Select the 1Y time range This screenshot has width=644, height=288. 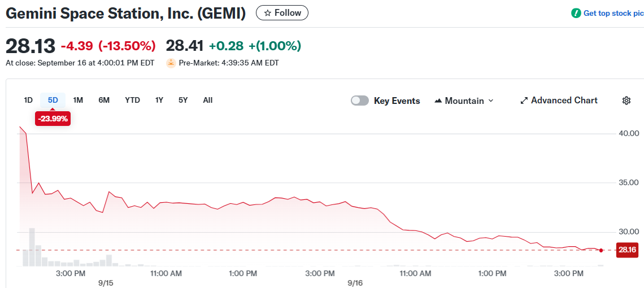(159, 101)
